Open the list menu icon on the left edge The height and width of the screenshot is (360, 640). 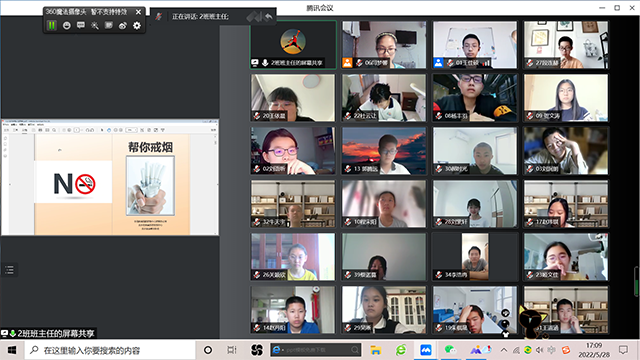[x=9, y=270]
